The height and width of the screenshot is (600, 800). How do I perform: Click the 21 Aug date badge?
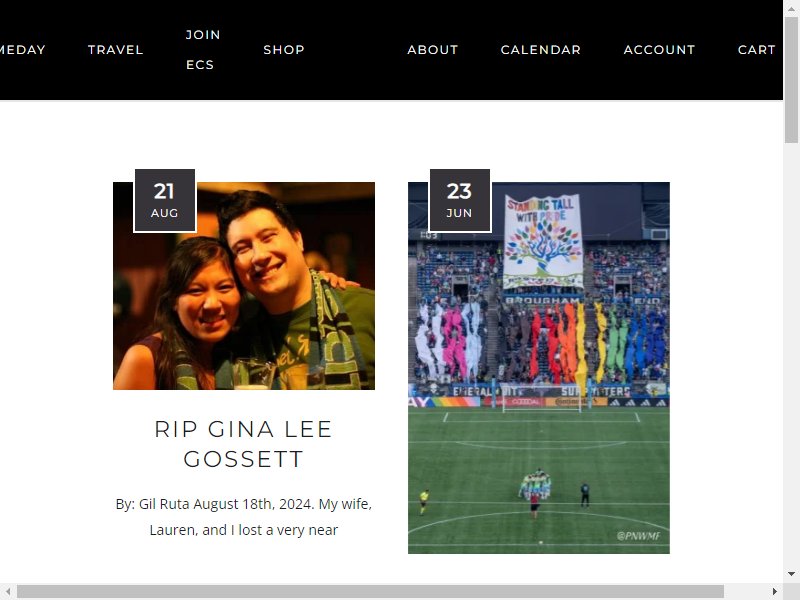[164, 201]
